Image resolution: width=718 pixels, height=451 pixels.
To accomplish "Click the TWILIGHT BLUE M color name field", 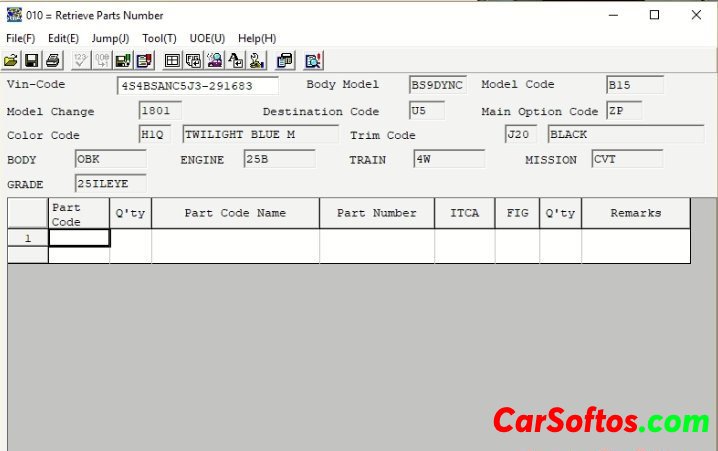I will pyautogui.click(x=260, y=134).
